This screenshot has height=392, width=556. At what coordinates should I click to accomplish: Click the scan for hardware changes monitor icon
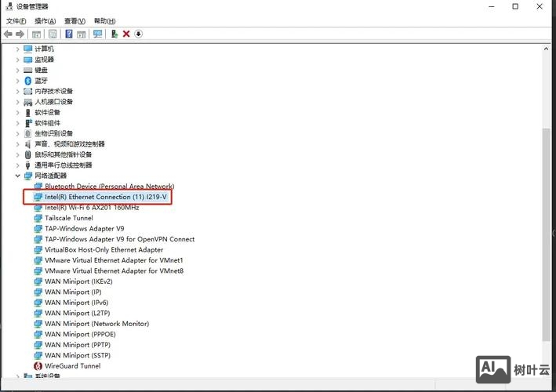coord(98,34)
